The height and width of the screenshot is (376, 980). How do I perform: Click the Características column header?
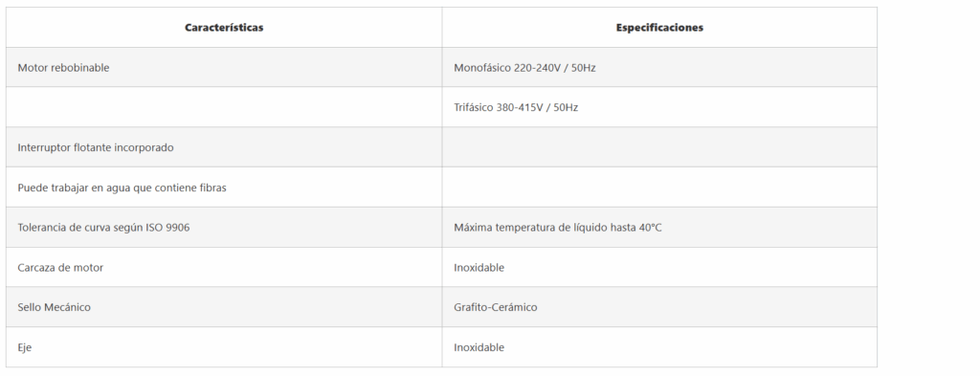[224, 28]
